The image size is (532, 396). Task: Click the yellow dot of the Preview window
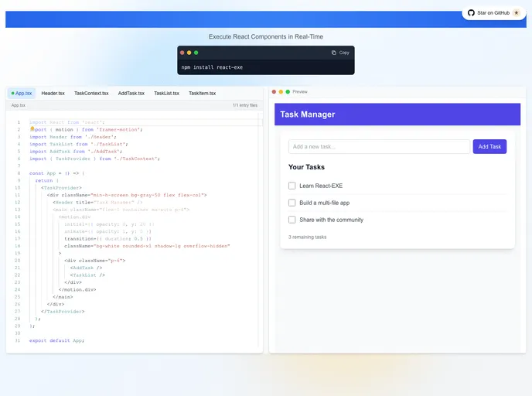[281, 91]
